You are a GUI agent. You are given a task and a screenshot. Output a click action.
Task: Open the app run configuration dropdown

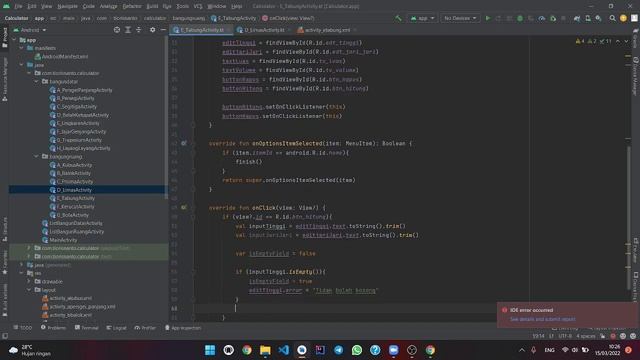[x=422, y=18]
